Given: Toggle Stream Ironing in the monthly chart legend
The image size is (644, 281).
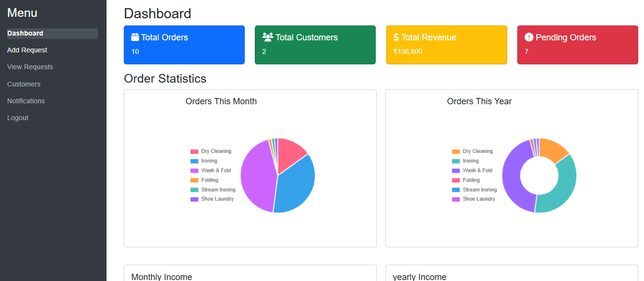Looking at the screenshot, I should tap(213, 190).
